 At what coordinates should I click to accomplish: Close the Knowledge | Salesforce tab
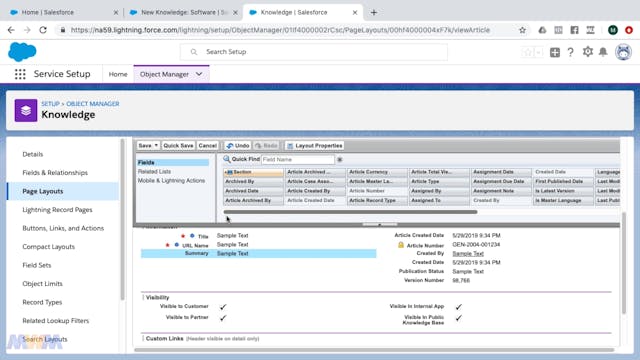tap(355, 13)
